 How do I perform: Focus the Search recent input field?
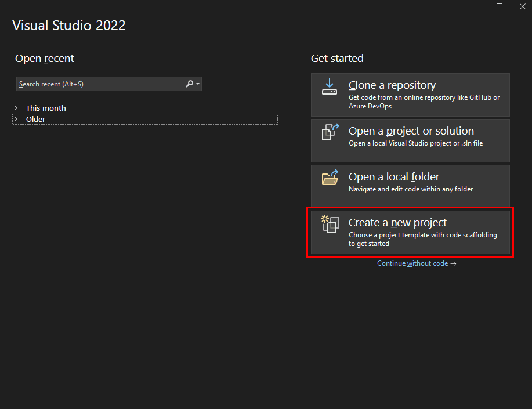(x=109, y=84)
